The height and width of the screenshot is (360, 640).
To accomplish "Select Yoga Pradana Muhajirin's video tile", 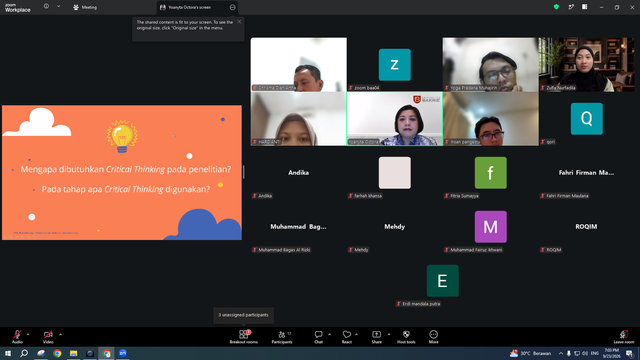I will (491, 64).
